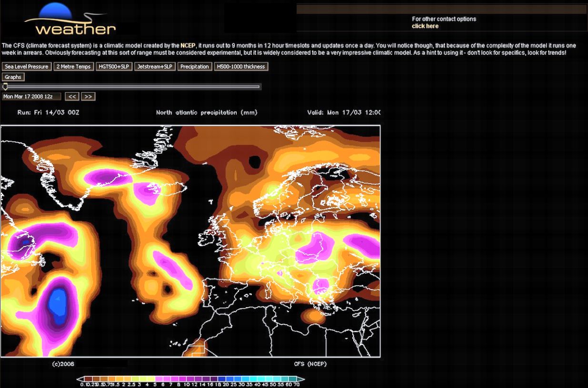Select the Precipitation chart button
Image resolution: width=588 pixels, height=388 pixels.
tap(195, 67)
